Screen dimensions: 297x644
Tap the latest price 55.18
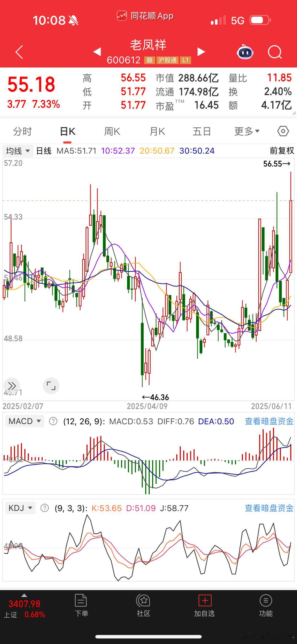point(31,84)
